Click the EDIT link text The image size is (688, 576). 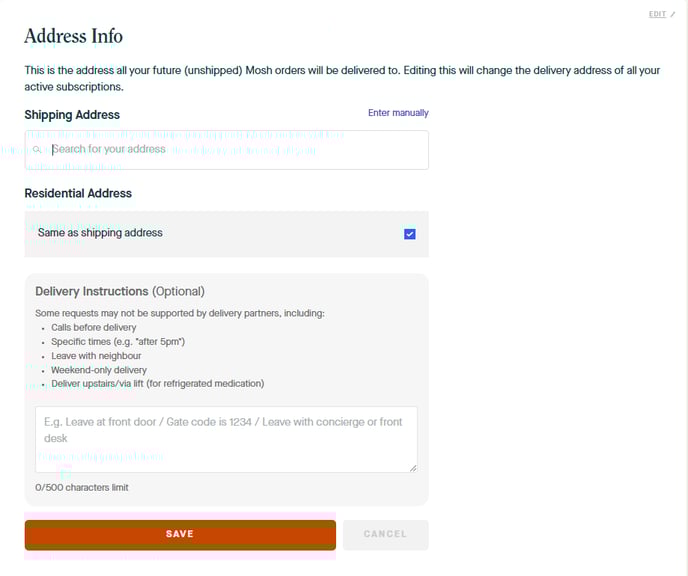(657, 15)
